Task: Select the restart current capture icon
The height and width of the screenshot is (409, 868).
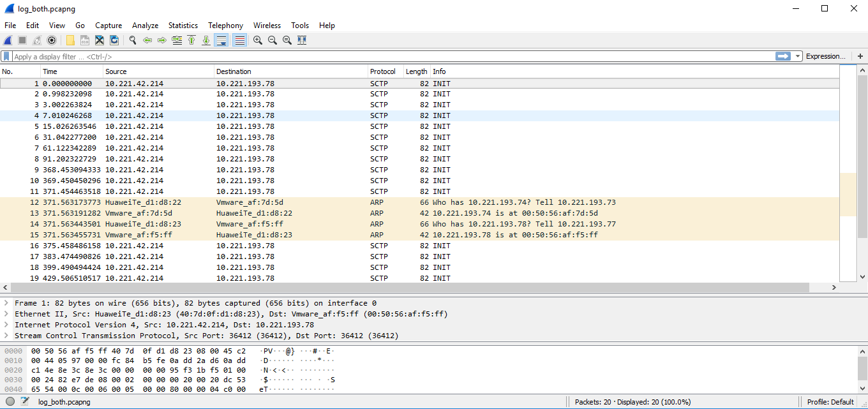Action: pos(36,40)
